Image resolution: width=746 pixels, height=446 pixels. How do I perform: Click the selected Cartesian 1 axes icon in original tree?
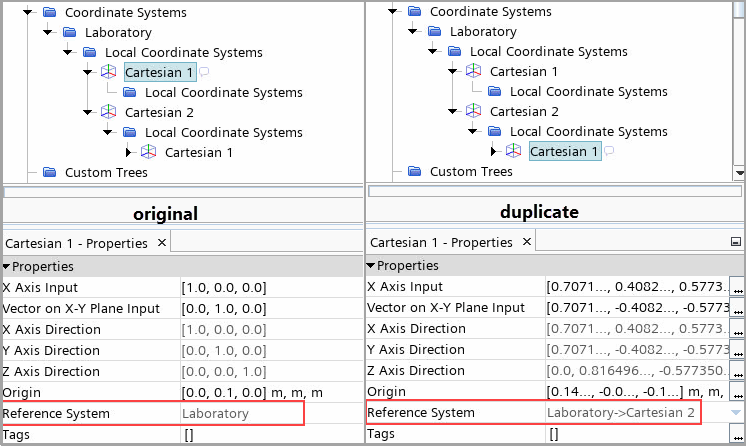(109, 73)
